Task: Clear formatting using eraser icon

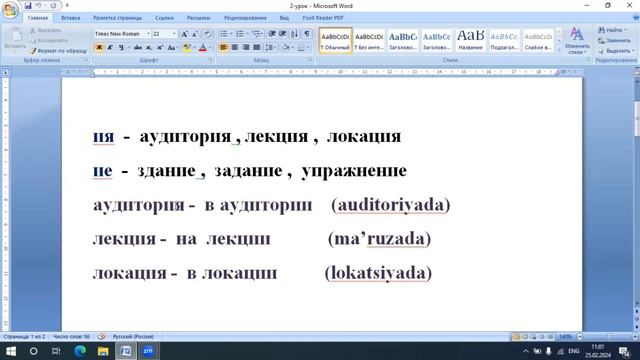Action: [207, 34]
